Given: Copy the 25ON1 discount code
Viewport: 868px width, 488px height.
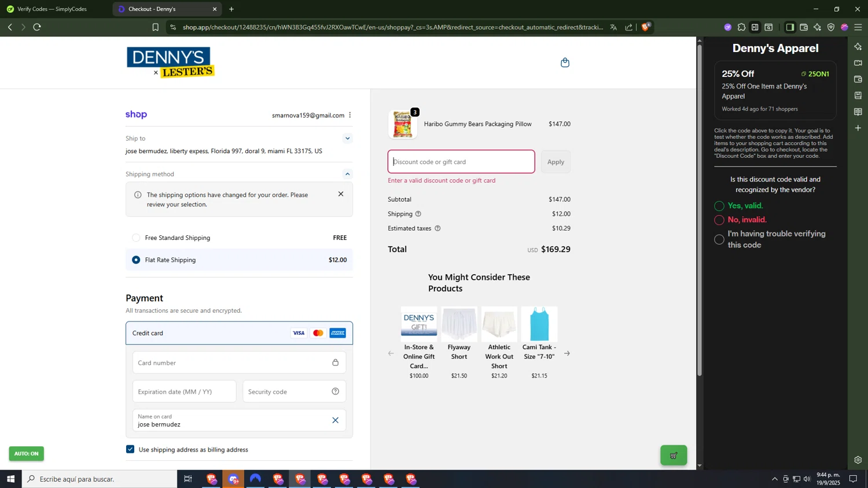Looking at the screenshot, I should point(815,74).
